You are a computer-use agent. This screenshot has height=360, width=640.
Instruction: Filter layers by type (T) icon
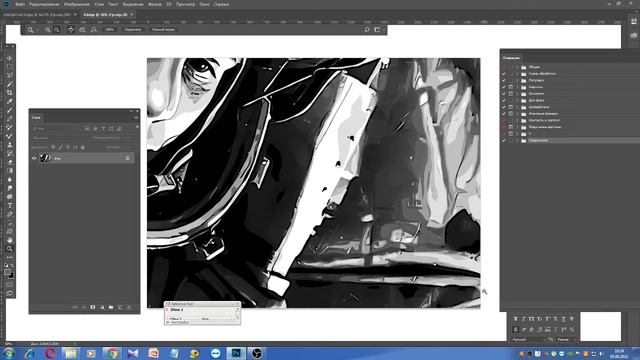[103, 129]
